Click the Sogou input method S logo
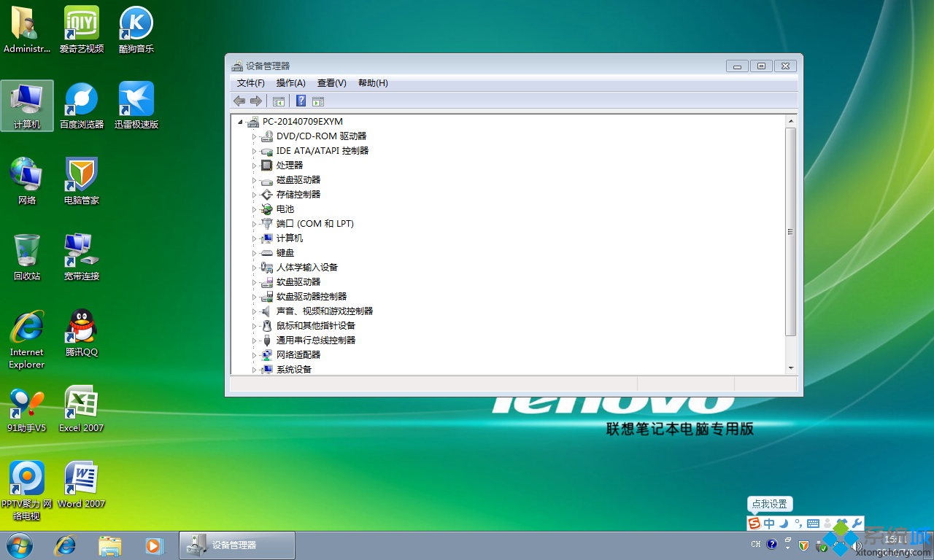This screenshot has width=934, height=560. click(x=754, y=524)
